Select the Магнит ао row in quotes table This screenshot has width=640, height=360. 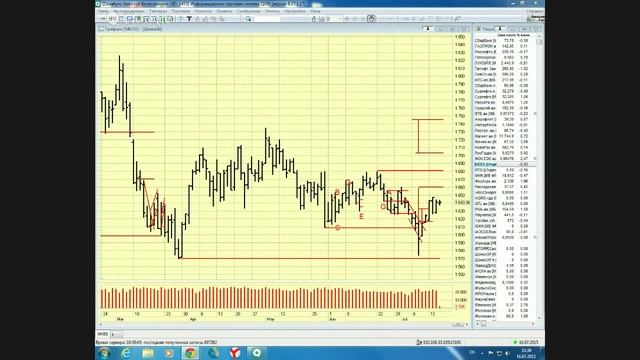(505, 136)
